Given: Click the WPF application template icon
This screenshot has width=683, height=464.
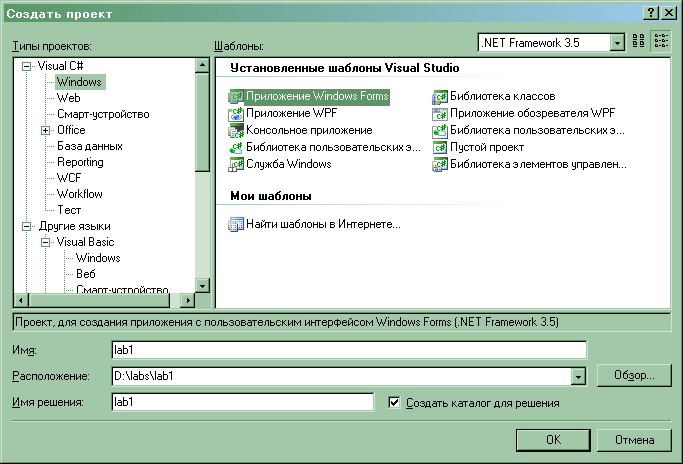Looking at the screenshot, I should 236,114.
